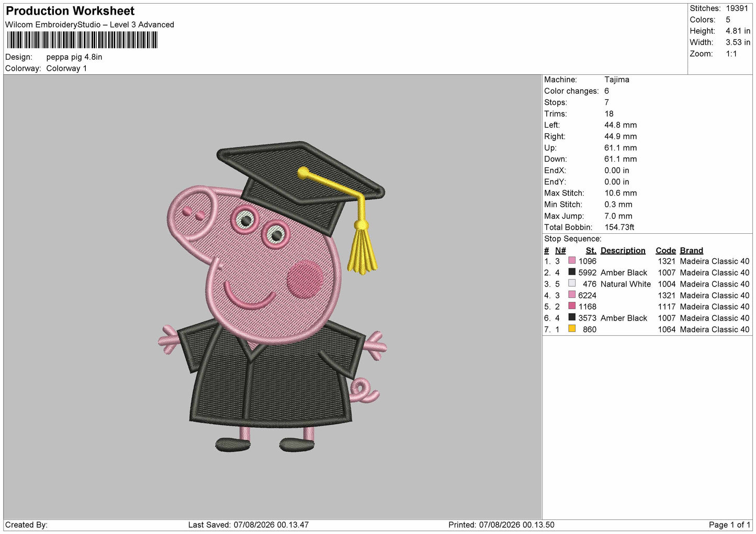Click 'Amber Black' in stop 2 row
The image size is (756, 534).
[x=624, y=272]
